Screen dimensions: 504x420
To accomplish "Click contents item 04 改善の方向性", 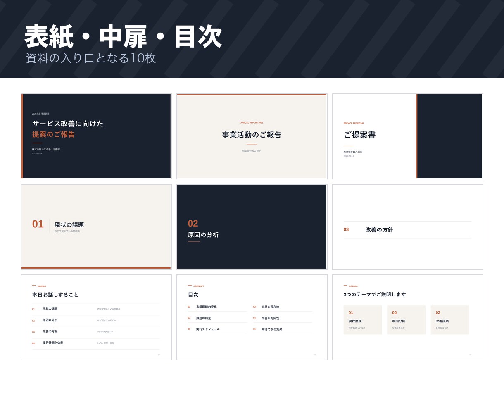I will pyautogui.click(x=283, y=318).
